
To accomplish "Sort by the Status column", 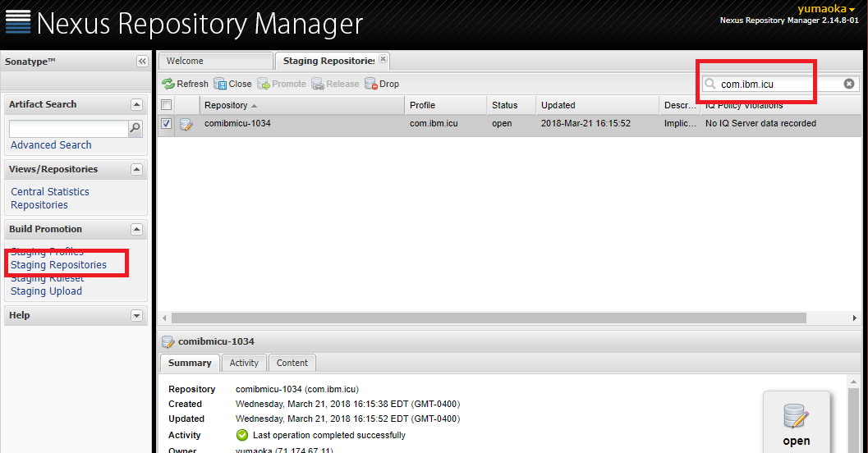I will [x=511, y=105].
